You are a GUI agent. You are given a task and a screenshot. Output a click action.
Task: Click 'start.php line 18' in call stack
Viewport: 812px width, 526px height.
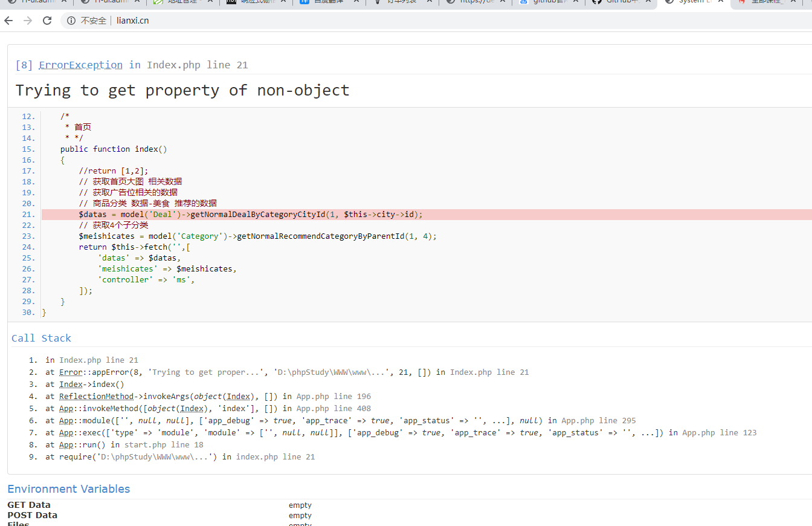pos(164,444)
